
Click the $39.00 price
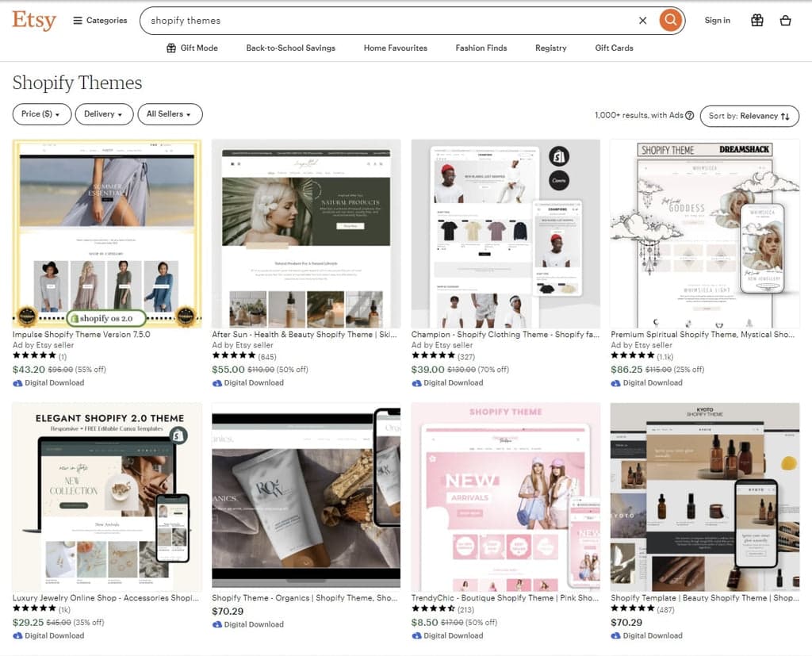427,370
